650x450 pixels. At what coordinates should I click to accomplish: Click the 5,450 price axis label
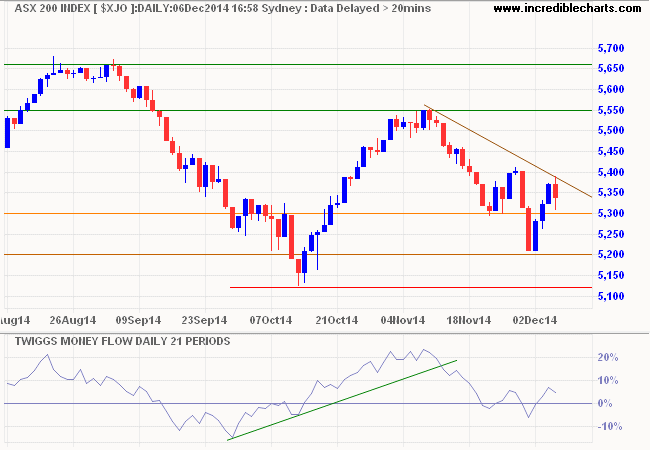tap(611, 151)
